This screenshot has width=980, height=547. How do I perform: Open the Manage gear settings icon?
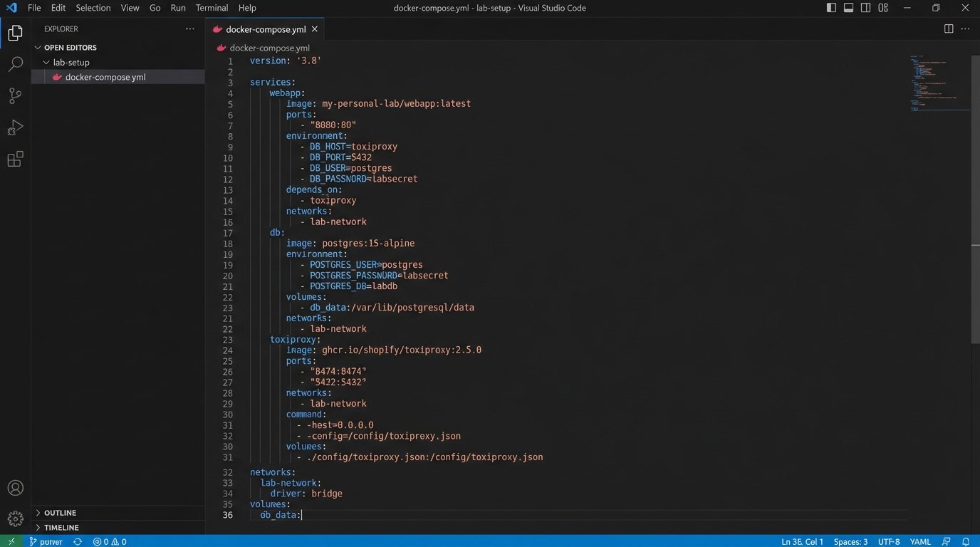coord(15,519)
